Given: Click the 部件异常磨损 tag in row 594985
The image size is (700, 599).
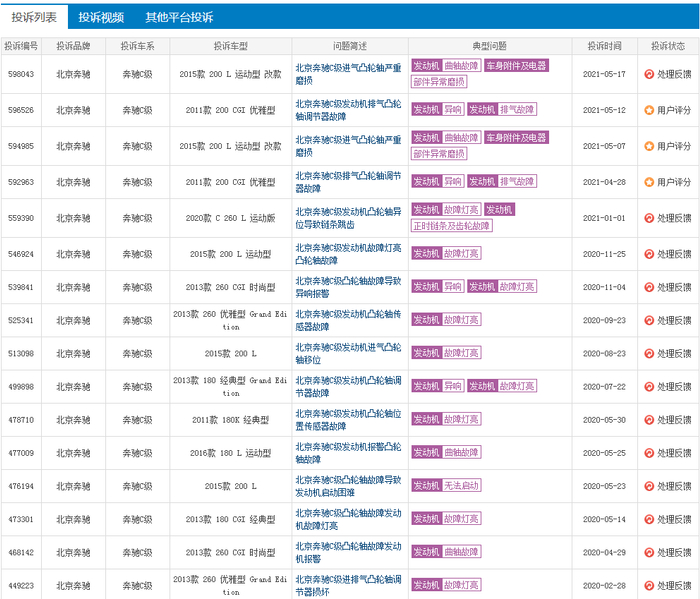Looking at the screenshot, I should pos(439,154).
